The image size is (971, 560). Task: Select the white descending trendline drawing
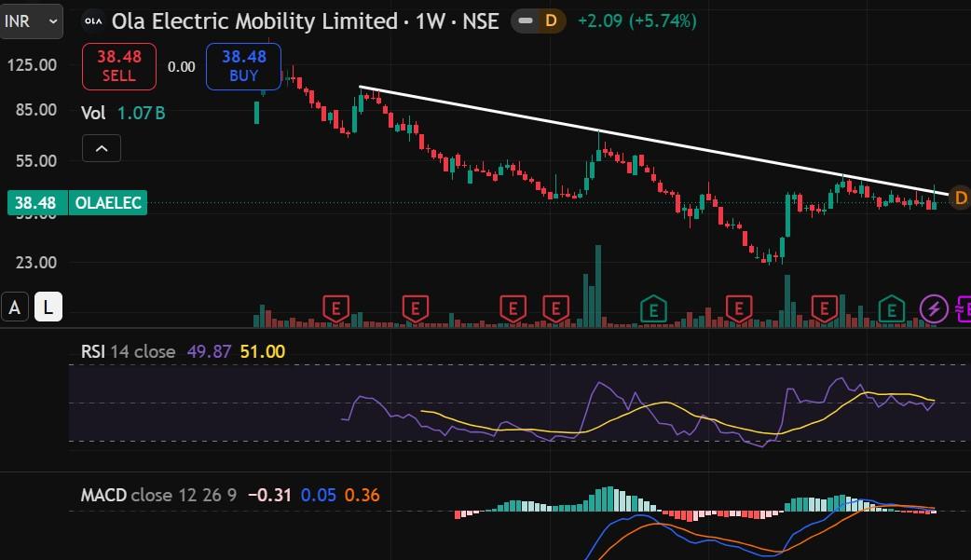click(654, 141)
